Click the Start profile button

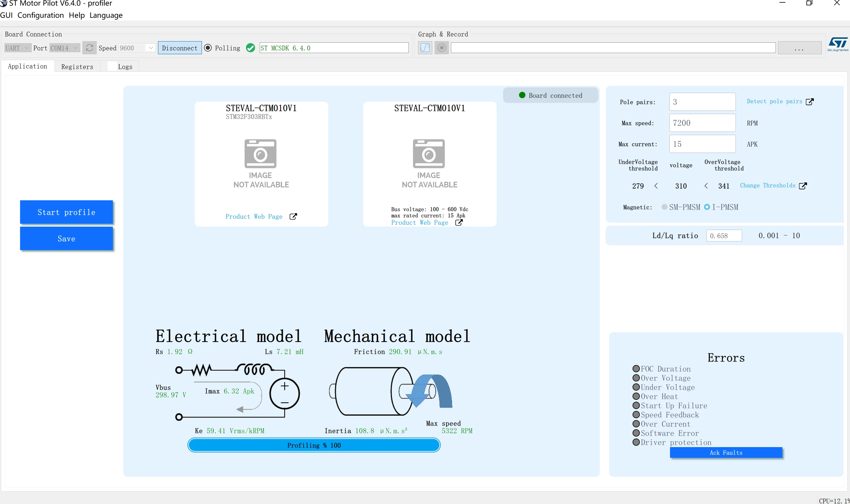point(66,212)
